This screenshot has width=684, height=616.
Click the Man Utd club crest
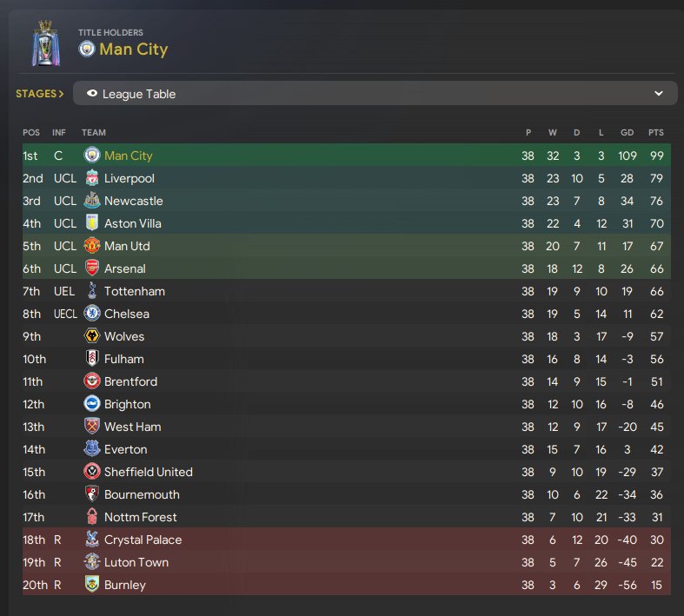91,245
